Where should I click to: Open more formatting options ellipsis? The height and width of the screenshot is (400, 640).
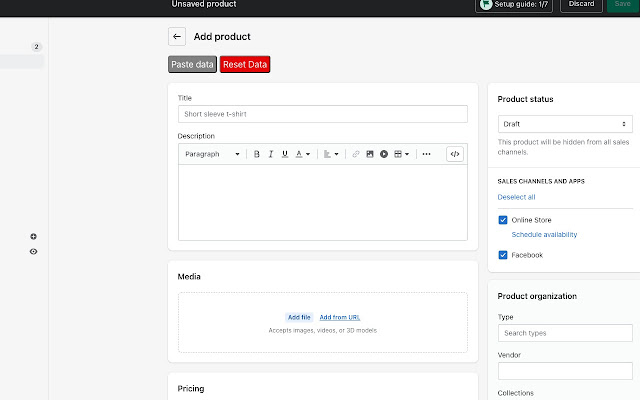426,154
